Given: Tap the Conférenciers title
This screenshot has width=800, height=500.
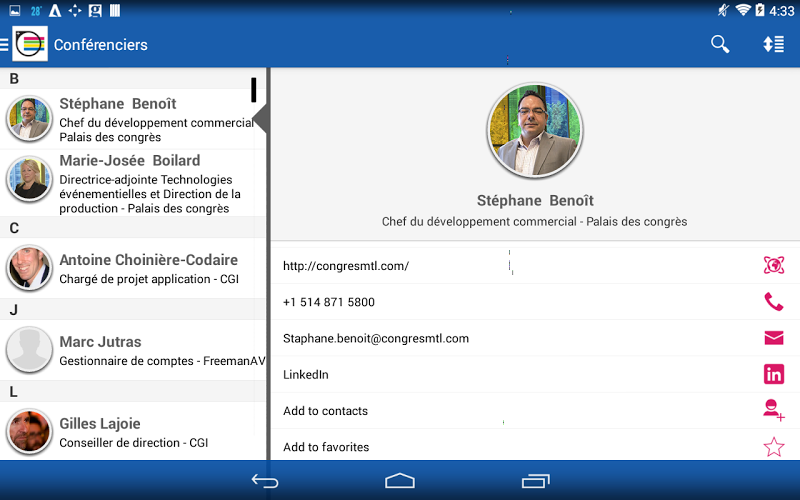Looking at the screenshot, I should point(101,45).
